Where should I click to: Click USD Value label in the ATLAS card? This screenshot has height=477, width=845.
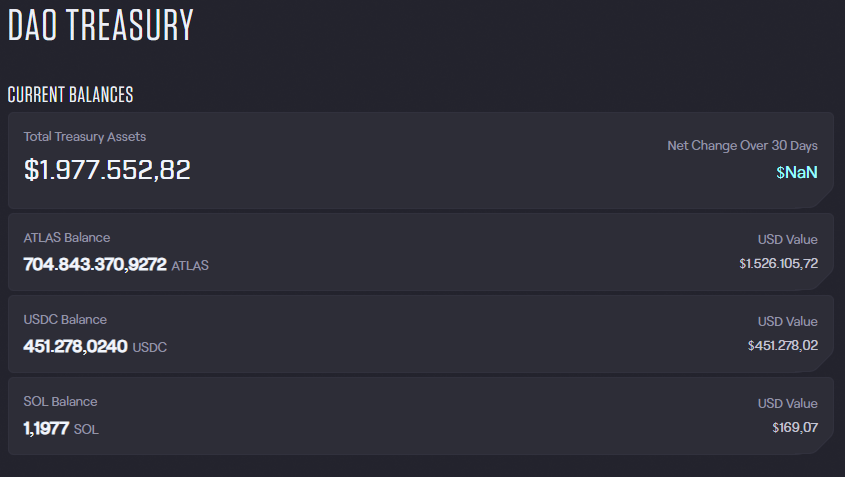(787, 240)
